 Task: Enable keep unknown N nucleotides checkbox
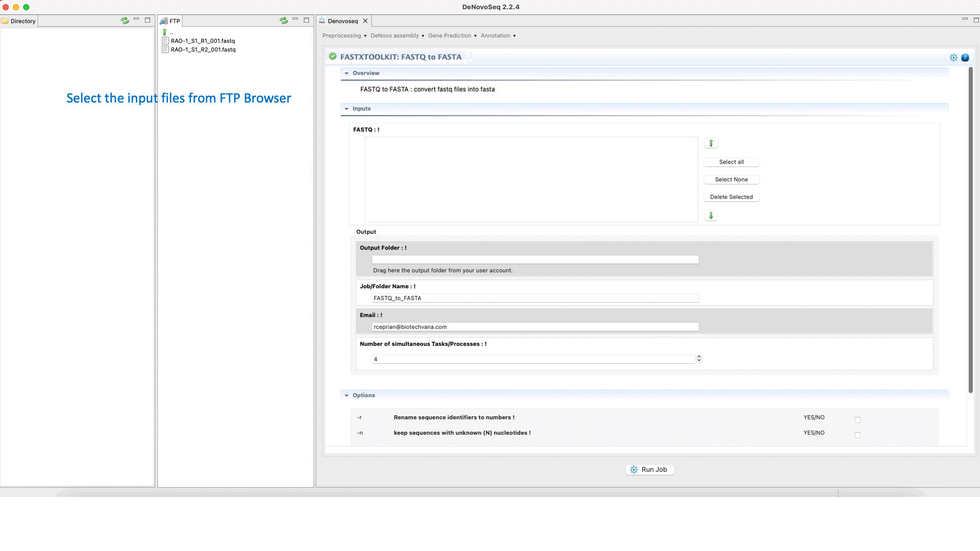click(x=857, y=435)
